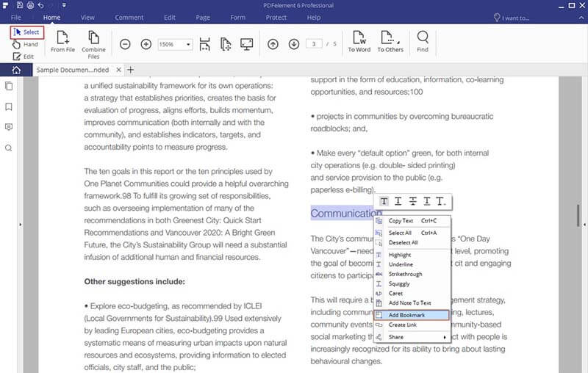Viewport: 588px width, 373px height.
Task: Open the comments side panel
Action: pyautogui.click(x=9, y=127)
